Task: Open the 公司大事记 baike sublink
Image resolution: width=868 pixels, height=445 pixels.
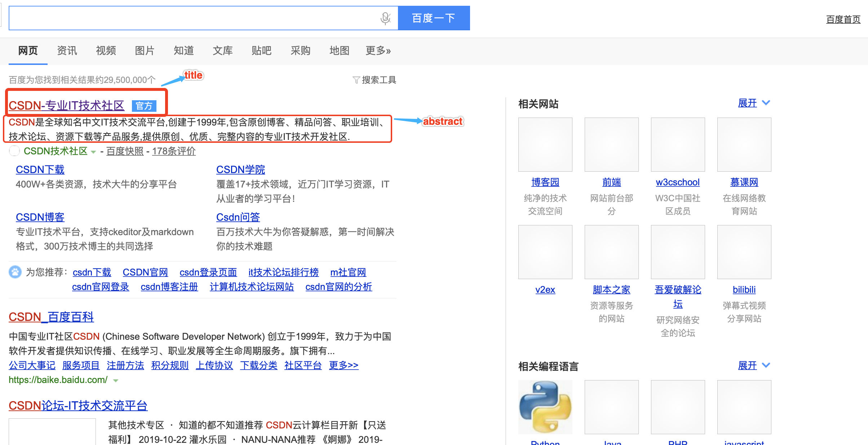Action: pos(32,365)
